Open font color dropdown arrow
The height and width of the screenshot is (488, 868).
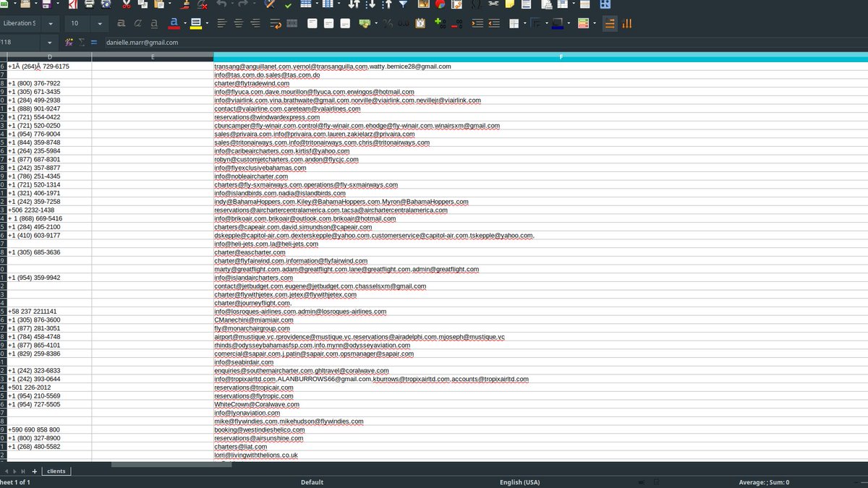[184, 23]
